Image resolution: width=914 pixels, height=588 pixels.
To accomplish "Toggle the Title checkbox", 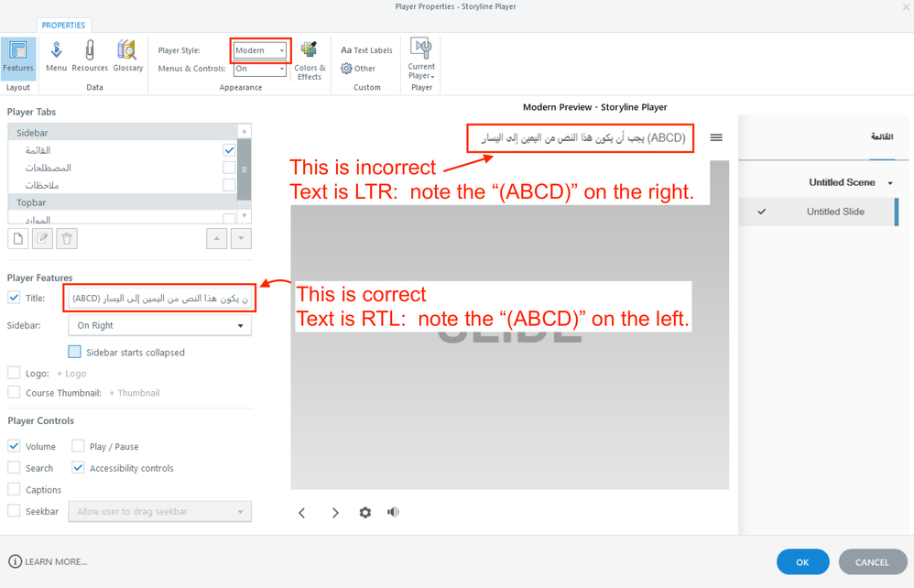I will pos(14,297).
